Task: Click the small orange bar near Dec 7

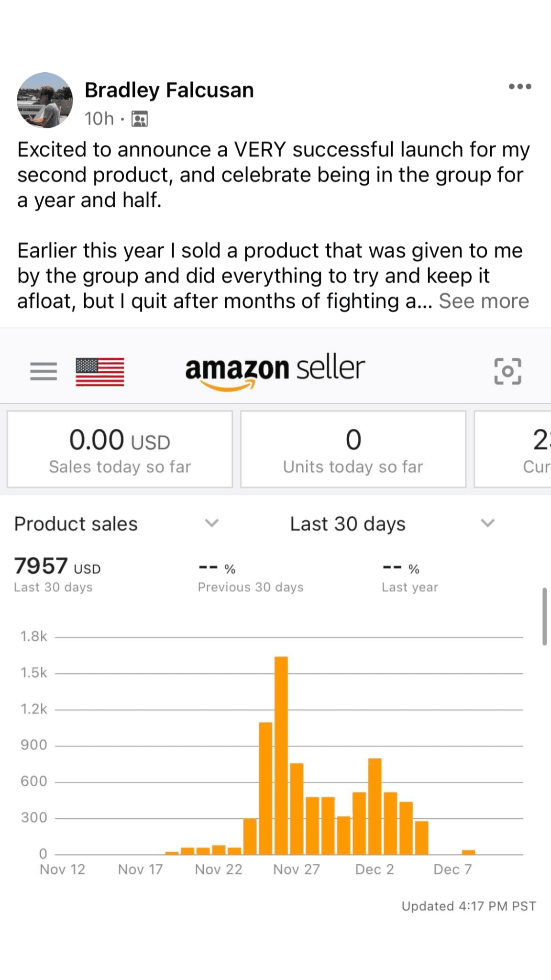Action: point(468,852)
